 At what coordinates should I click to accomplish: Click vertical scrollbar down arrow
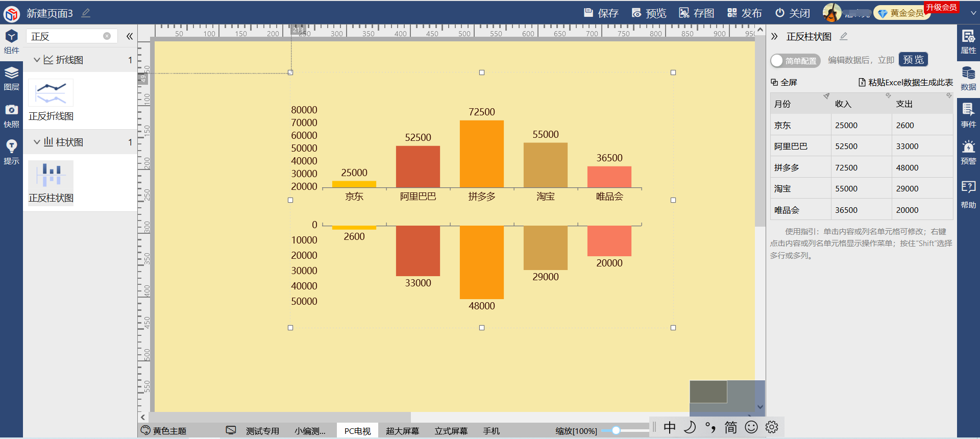pos(760,407)
